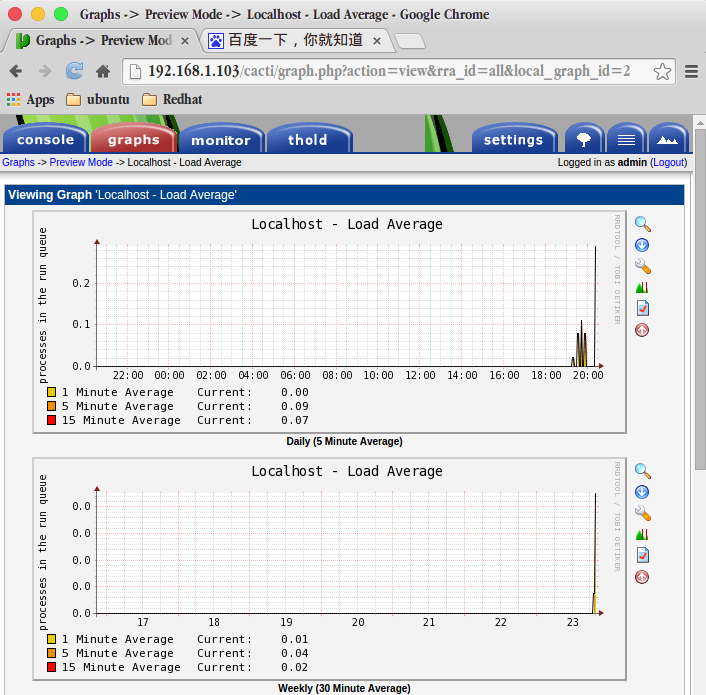Switch to the graphs tab
Image resolution: width=706 pixels, height=695 pixels.
click(133, 139)
